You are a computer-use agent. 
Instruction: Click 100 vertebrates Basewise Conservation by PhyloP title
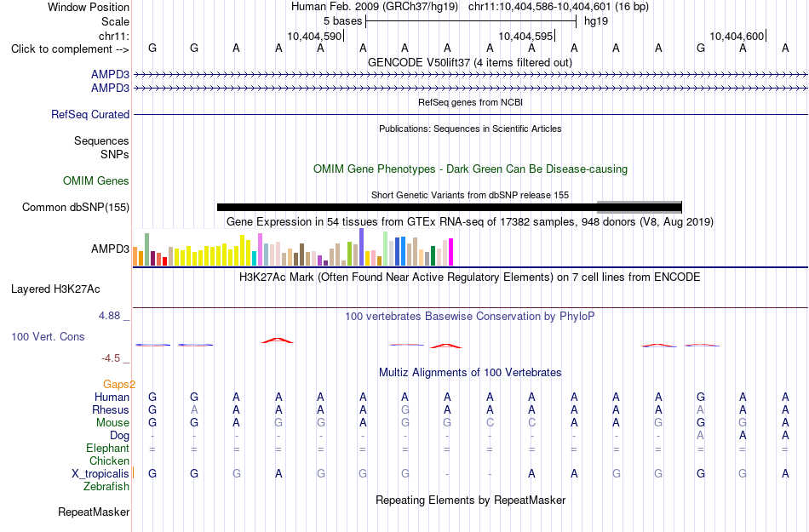(470, 316)
